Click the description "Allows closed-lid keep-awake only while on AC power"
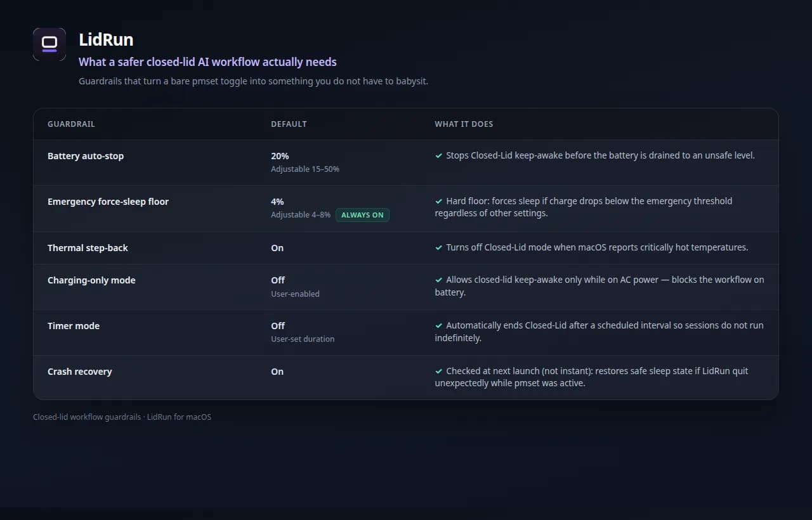The height and width of the screenshot is (520, 812). pos(599,286)
